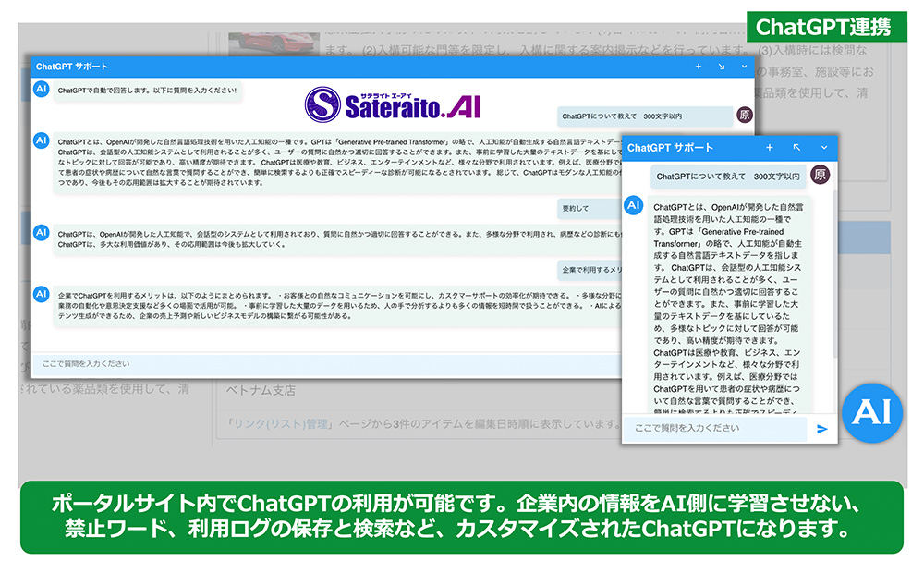Focus the 'ここで質問を入力ください' field in the small window
Viewport: 924px width, 561px height.
pos(715,429)
